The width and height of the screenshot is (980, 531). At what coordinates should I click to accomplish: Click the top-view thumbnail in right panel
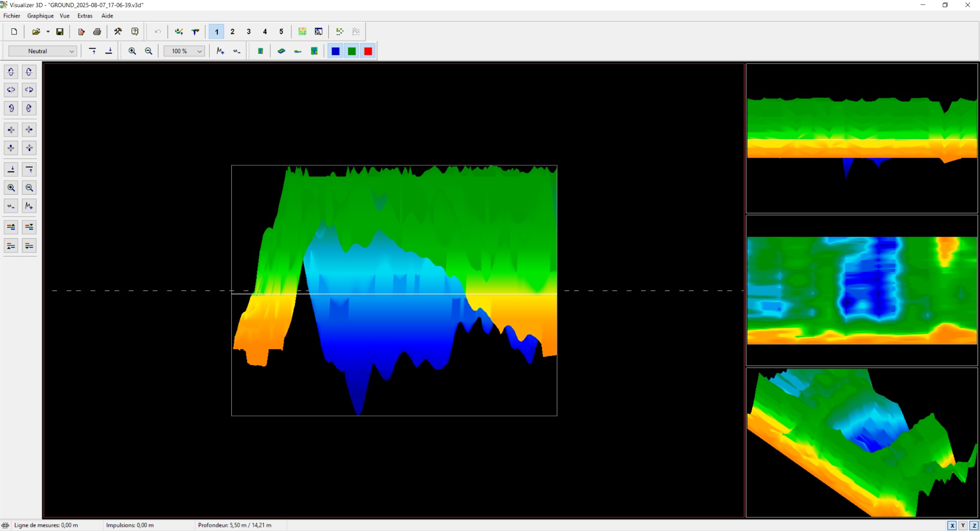pos(862,290)
